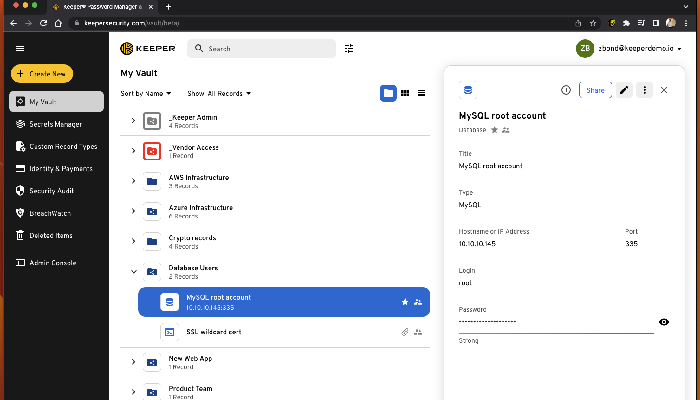Click password strength bar
This screenshot has width=700, height=400.
556,333
